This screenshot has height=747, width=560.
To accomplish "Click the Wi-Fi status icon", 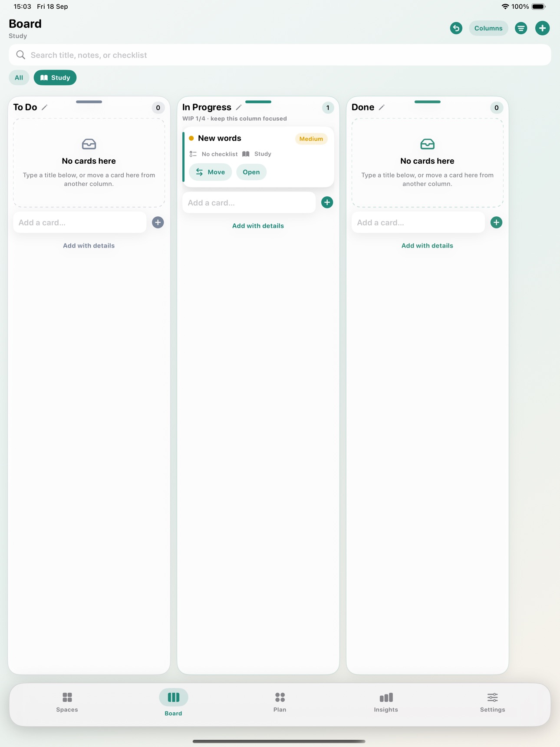I will (505, 7).
